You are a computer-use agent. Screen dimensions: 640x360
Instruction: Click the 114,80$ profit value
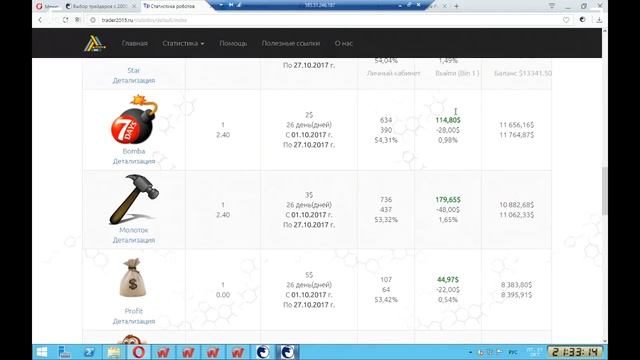point(448,120)
